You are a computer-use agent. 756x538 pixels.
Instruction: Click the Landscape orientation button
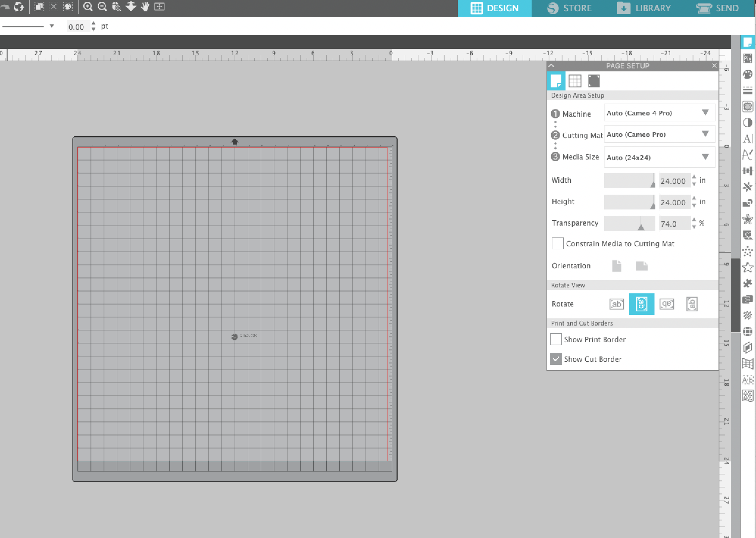click(642, 267)
